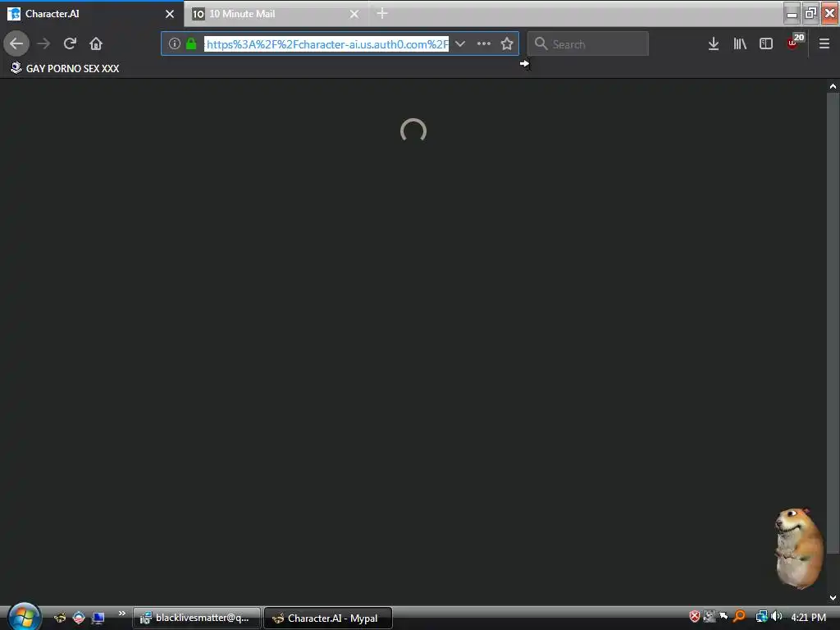This screenshot has width=840, height=630.
Task: Open the Downloads panel
Action: point(713,43)
